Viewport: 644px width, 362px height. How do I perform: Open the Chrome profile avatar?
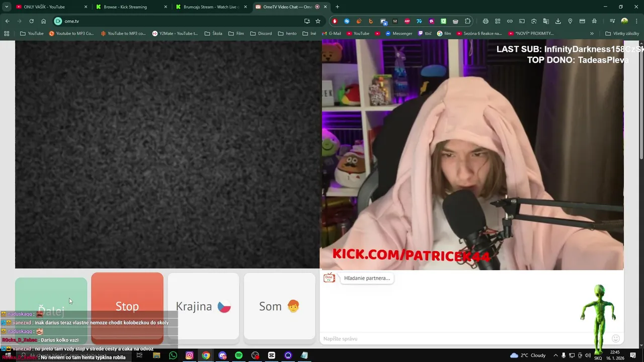click(624, 21)
